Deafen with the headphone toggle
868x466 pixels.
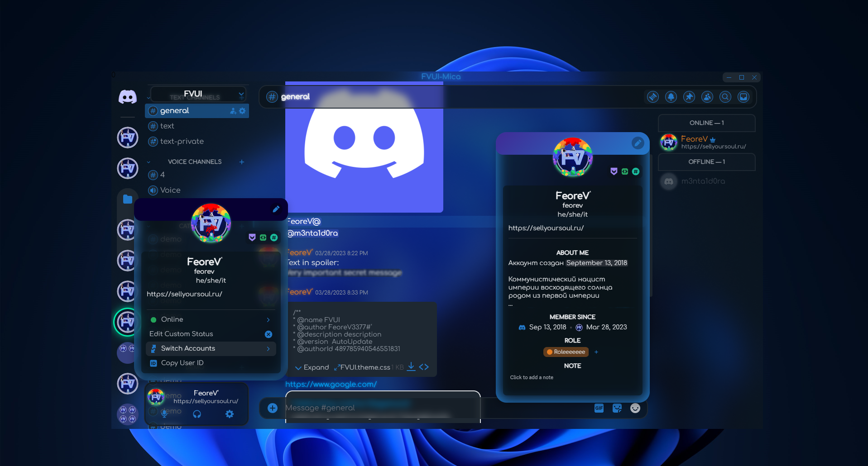click(197, 413)
